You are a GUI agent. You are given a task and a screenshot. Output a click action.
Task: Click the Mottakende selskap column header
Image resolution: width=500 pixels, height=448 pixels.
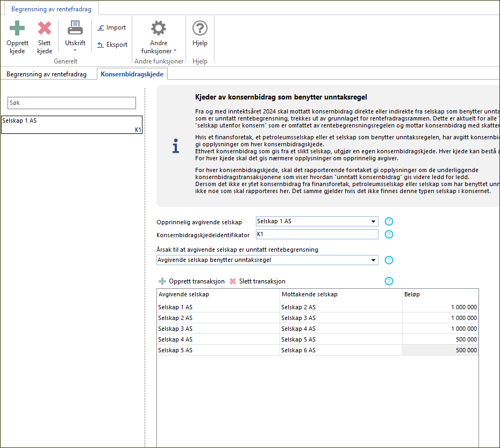(x=341, y=294)
